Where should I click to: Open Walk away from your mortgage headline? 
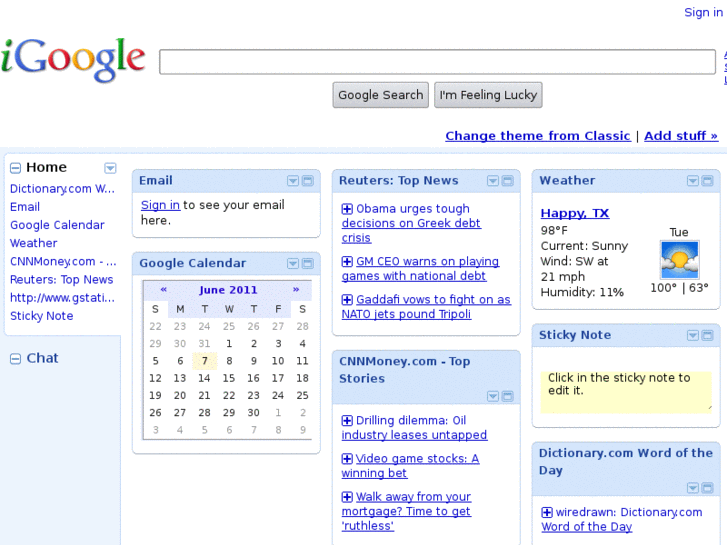coord(406,512)
